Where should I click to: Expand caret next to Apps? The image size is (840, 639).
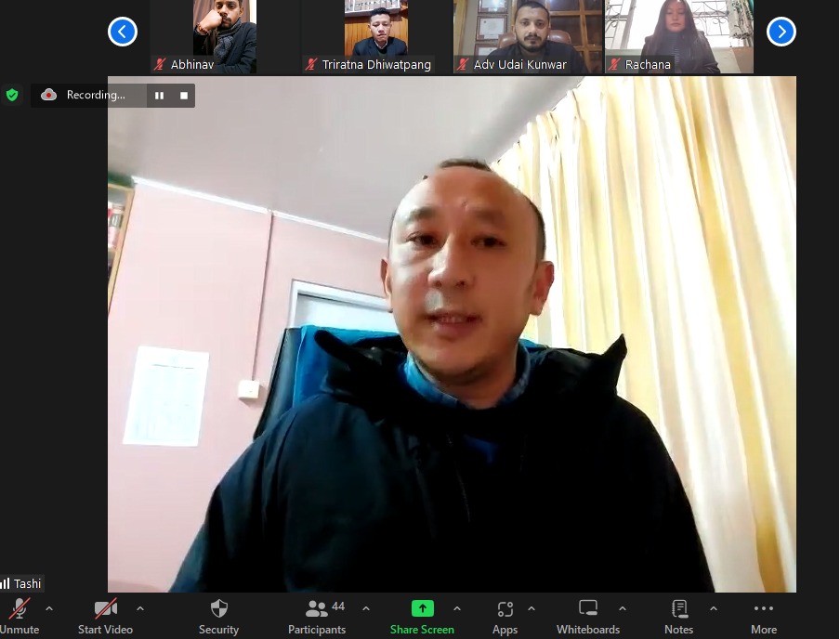[532, 609]
